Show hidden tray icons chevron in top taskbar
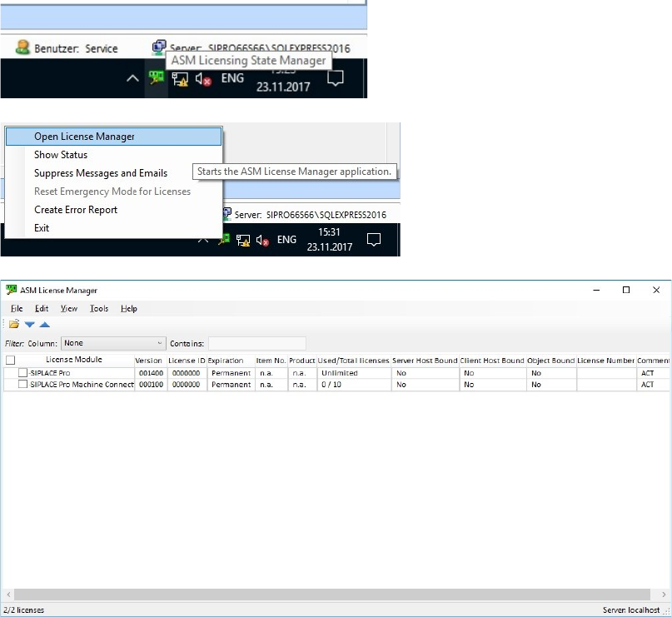This screenshot has width=672, height=617. coord(133,78)
